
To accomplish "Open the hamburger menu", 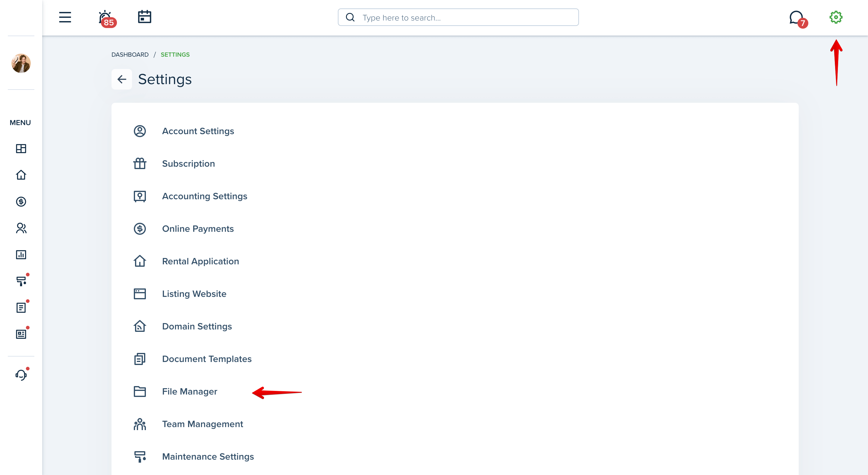I will click(x=65, y=17).
